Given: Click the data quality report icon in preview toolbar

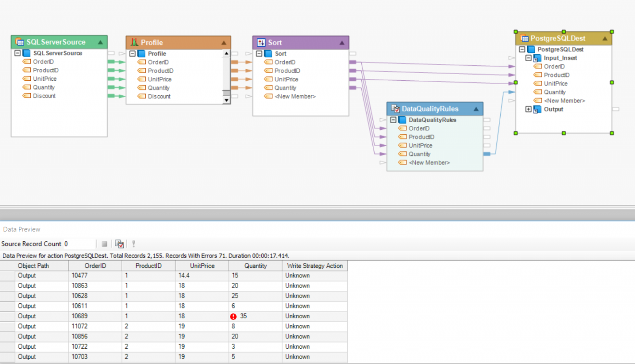Looking at the screenshot, I should click(119, 244).
